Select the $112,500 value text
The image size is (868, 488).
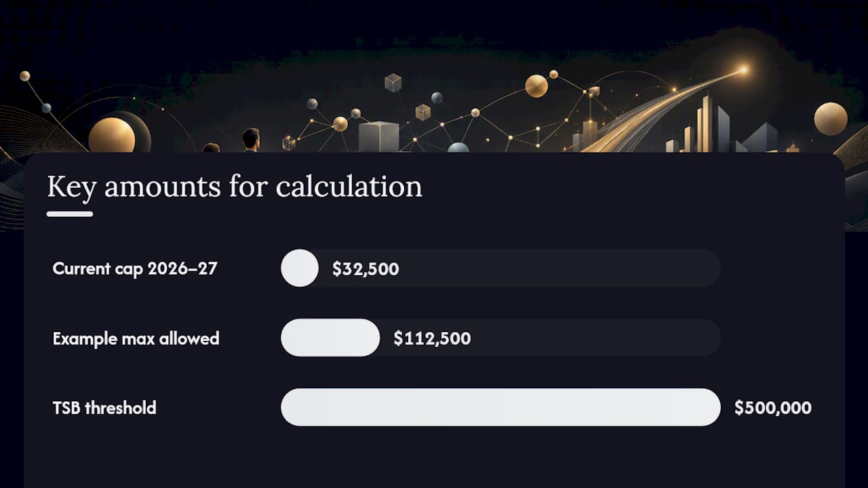(x=432, y=338)
